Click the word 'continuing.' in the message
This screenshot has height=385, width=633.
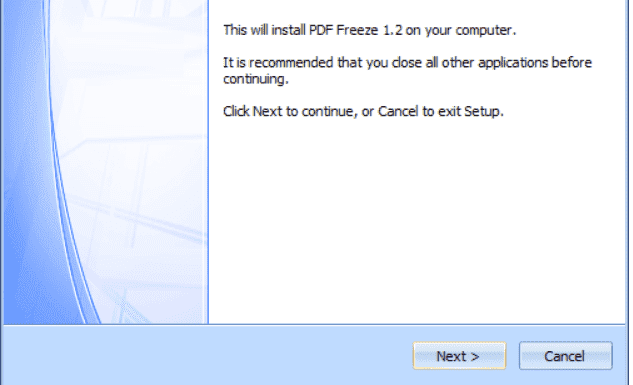click(x=256, y=79)
